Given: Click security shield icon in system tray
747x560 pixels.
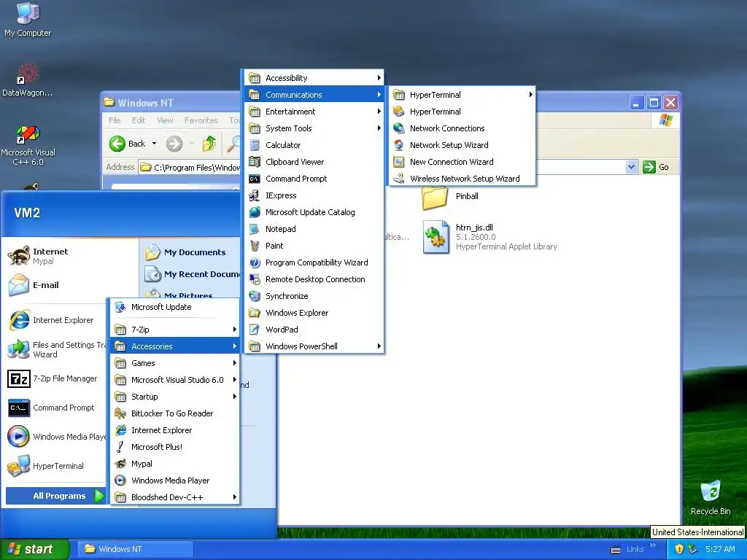Looking at the screenshot, I should click(679, 549).
